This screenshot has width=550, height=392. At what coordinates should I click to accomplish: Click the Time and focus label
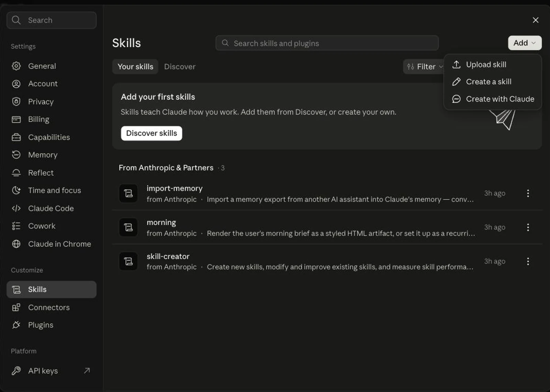click(55, 190)
